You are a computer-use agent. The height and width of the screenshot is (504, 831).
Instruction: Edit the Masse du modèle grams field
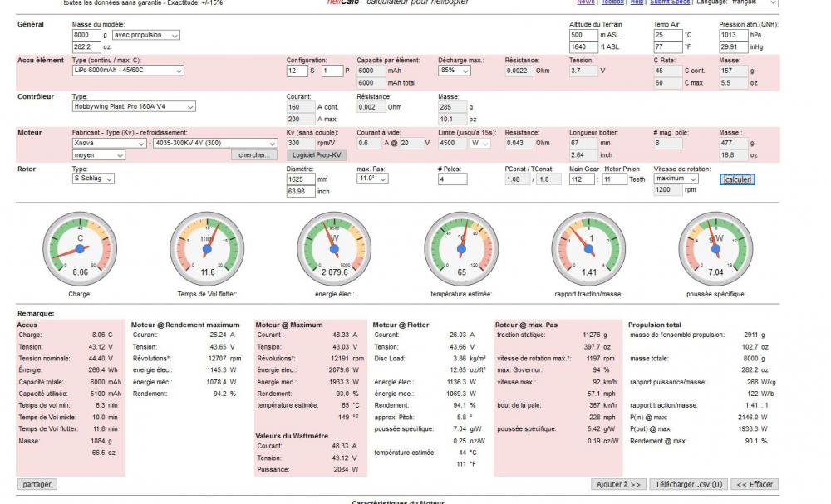point(86,35)
